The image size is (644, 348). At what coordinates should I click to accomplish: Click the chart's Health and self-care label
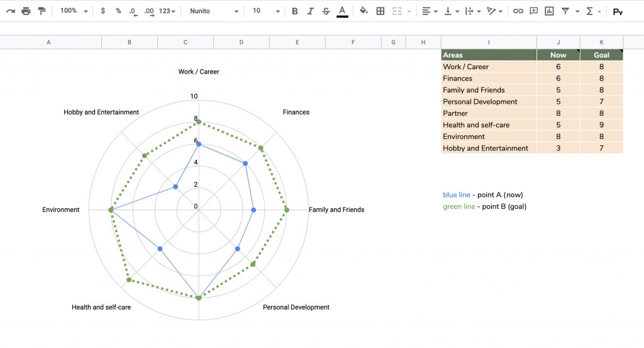pyautogui.click(x=101, y=307)
